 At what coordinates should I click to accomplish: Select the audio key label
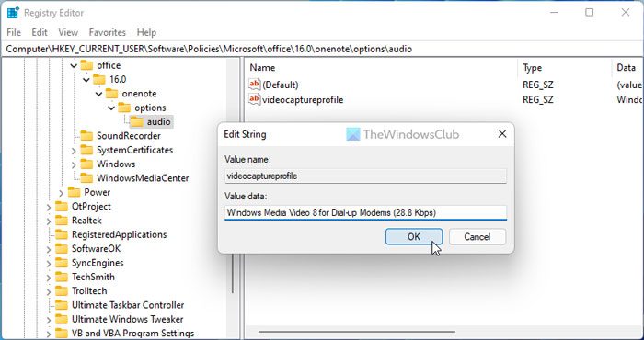158,122
